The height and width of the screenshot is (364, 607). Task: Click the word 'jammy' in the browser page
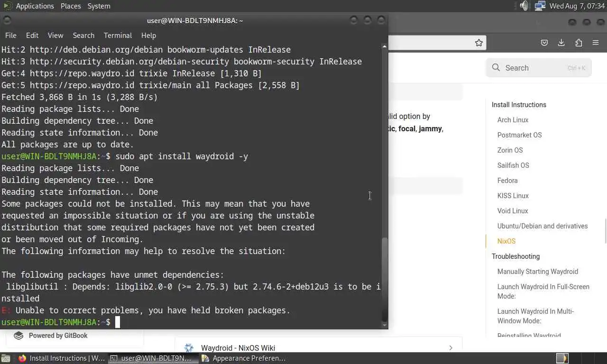(x=430, y=128)
